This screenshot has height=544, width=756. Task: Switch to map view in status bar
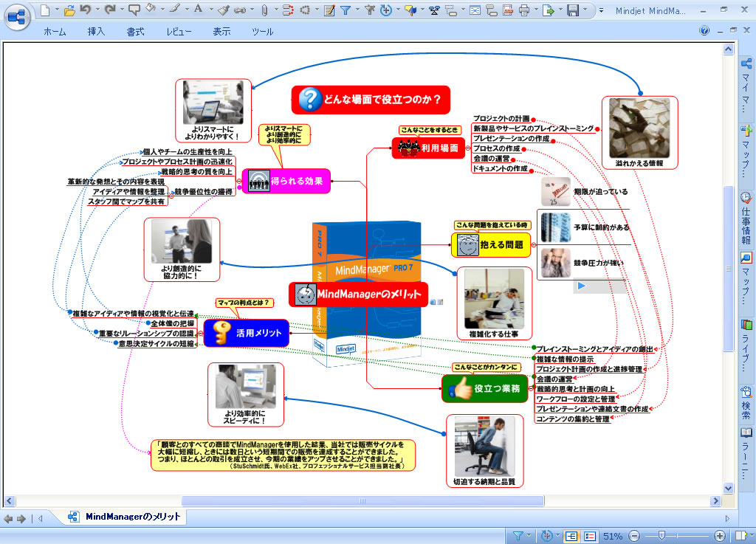(x=571, y=536)
